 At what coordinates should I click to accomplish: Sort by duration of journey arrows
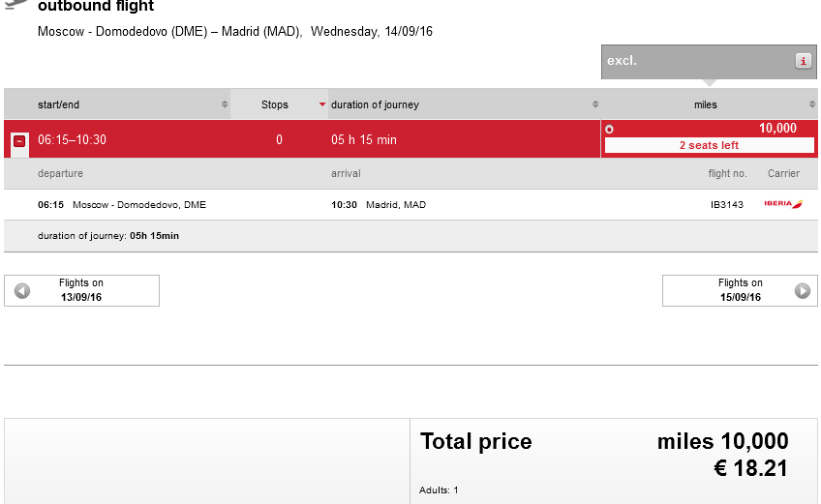[595, 104]
